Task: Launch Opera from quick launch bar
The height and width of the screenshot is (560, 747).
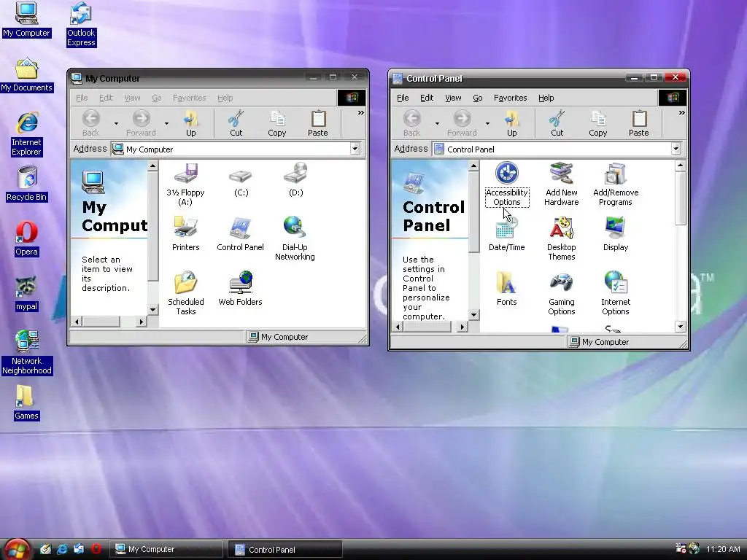Action: pos(96,549)
